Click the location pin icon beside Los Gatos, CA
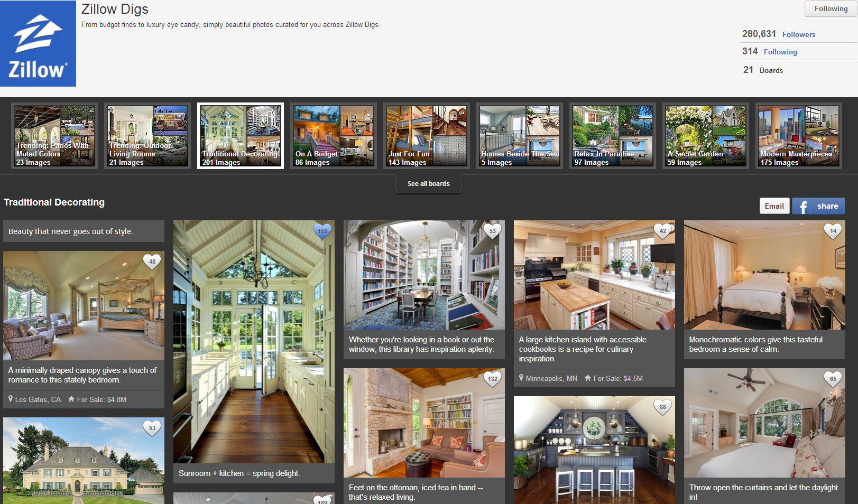 [x=11, y=399]
